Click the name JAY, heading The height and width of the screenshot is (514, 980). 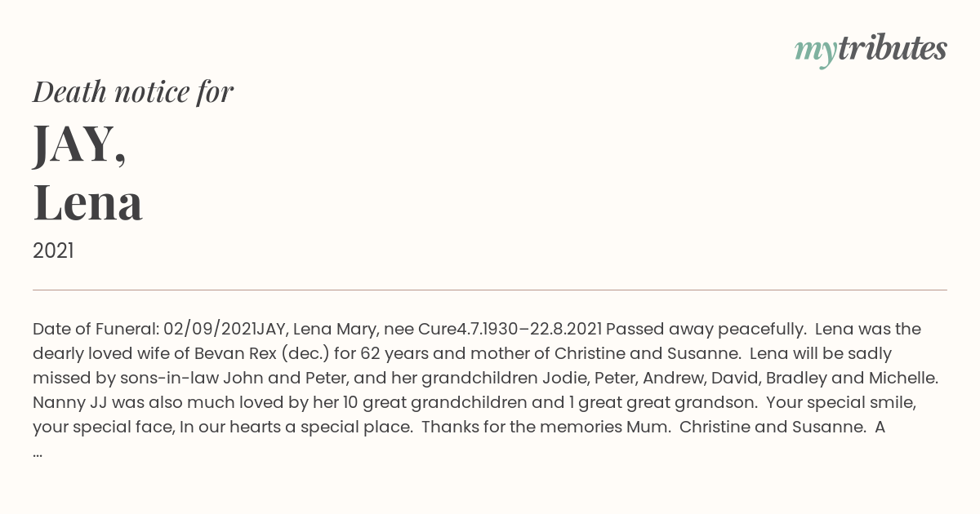(80, 144)
